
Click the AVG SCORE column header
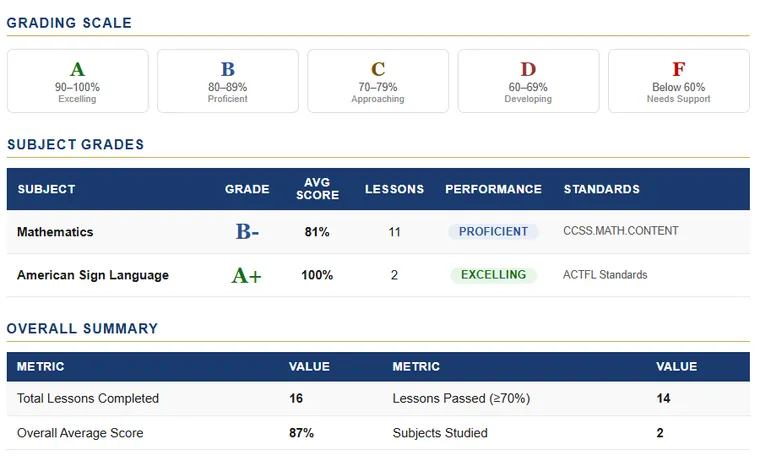click(317, 189)
